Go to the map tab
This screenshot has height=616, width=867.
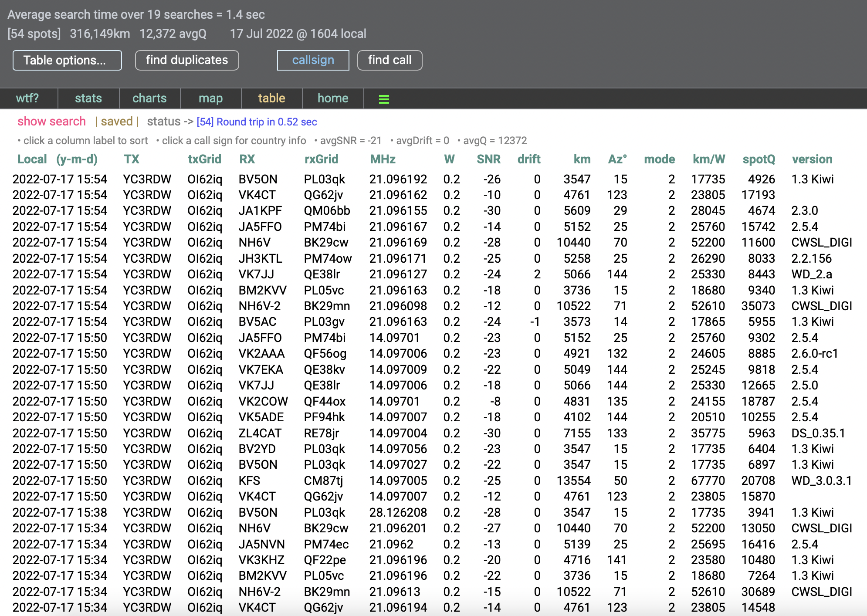210,98
